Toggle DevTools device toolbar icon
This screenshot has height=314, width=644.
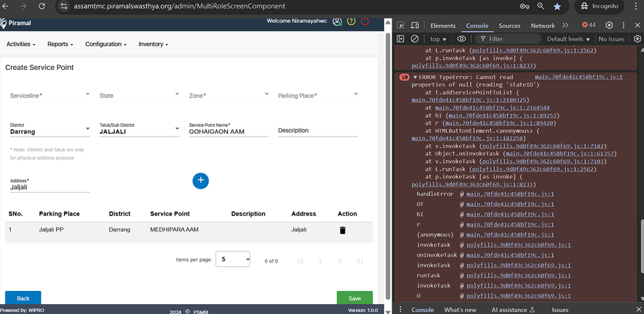[x=415, y=26]
